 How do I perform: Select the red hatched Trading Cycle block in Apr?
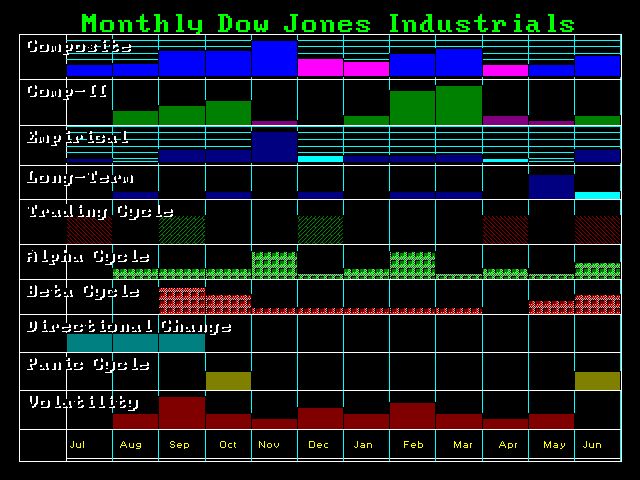pos(505,230)
